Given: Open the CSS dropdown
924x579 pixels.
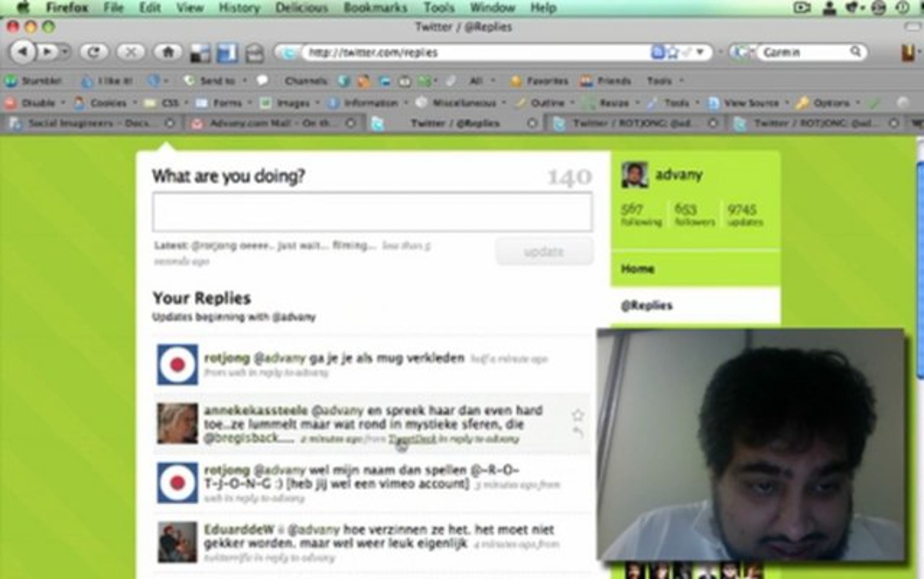Looking at the screenshot, I should point(166,103).
